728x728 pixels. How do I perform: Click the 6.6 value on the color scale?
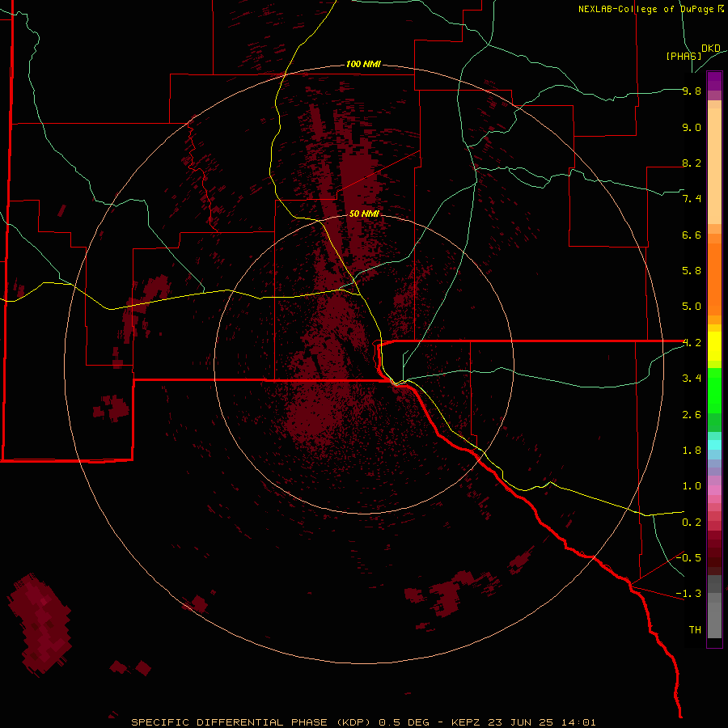pos(692,235)
